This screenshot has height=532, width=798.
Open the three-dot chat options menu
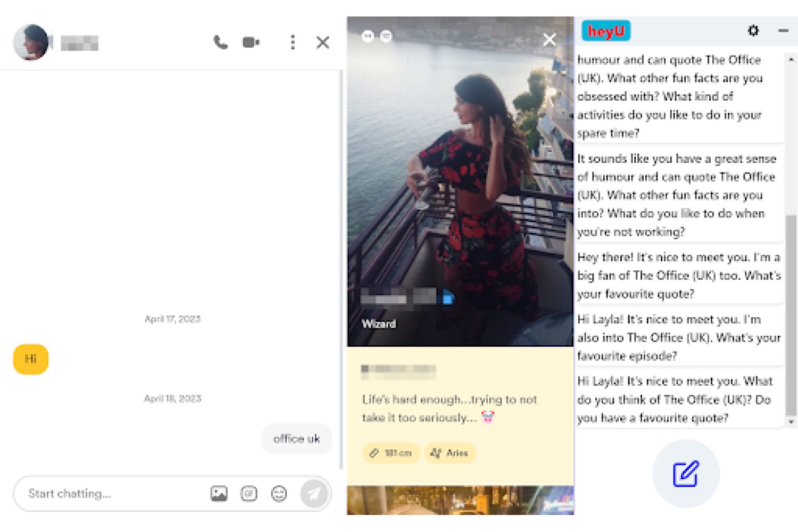coord(293,42)
